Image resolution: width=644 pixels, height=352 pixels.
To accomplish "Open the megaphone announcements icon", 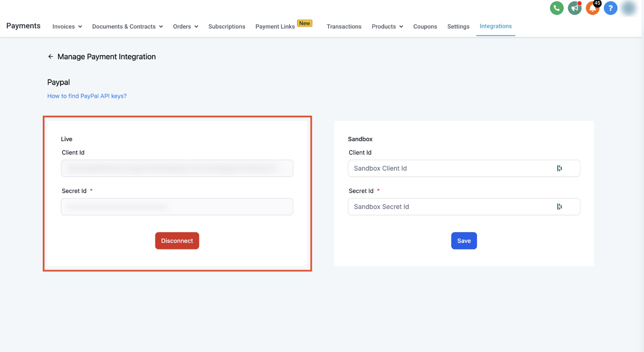I will (x=574, y=8).
